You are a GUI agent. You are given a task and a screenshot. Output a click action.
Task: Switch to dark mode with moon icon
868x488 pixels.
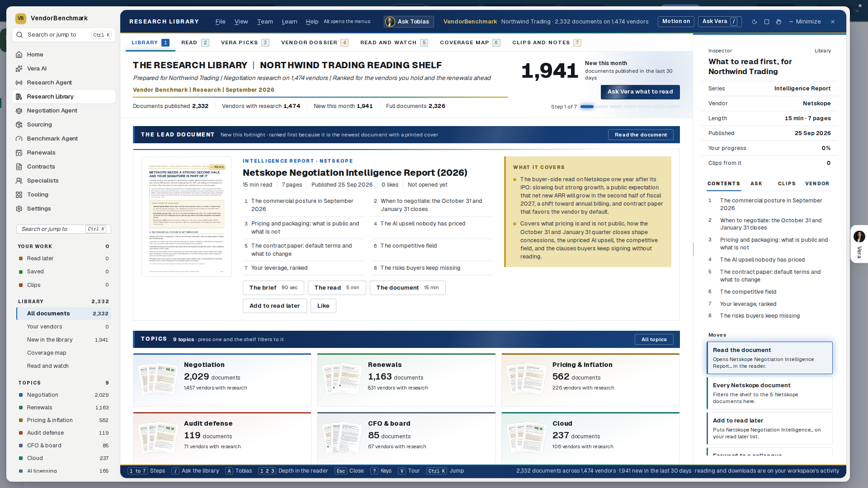[x=755, y=22]
